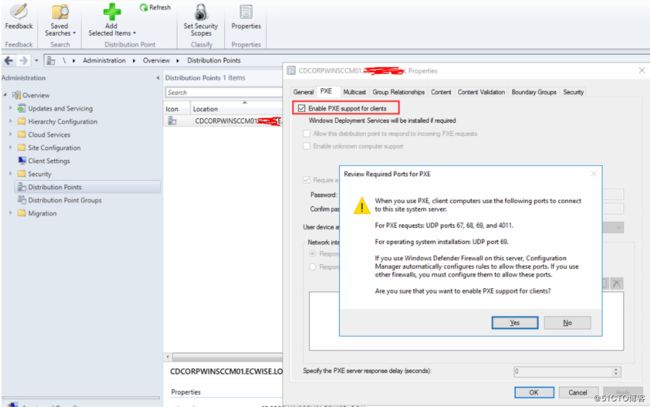Select Client Settings in the tree
Image resolution: width=650 pixels, height=407 pixels.
(x=49, y=161)
